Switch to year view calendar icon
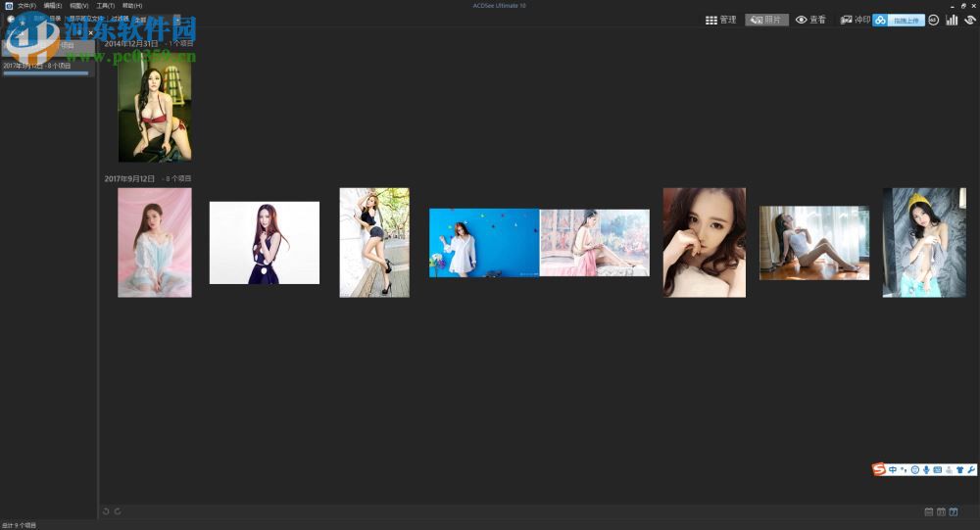The height and width of the screenshot is (530, 980). pos(929,511)
